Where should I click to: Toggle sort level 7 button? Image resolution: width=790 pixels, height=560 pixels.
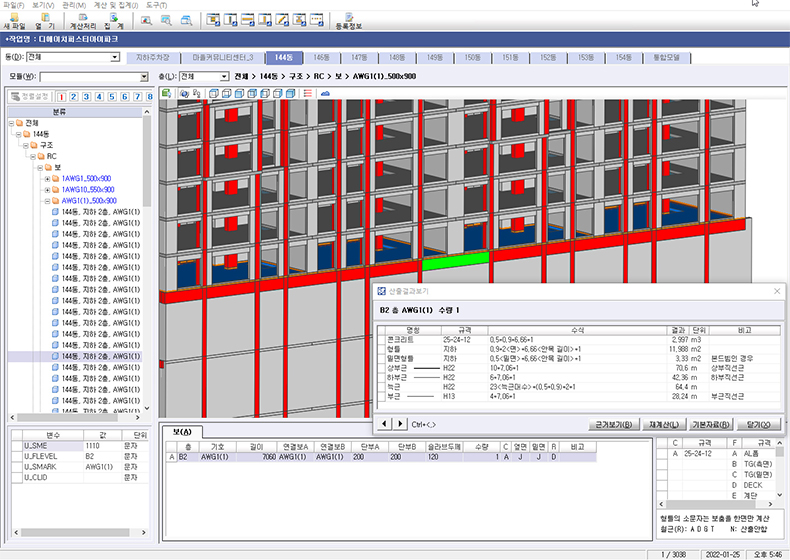tap(138, 96)
